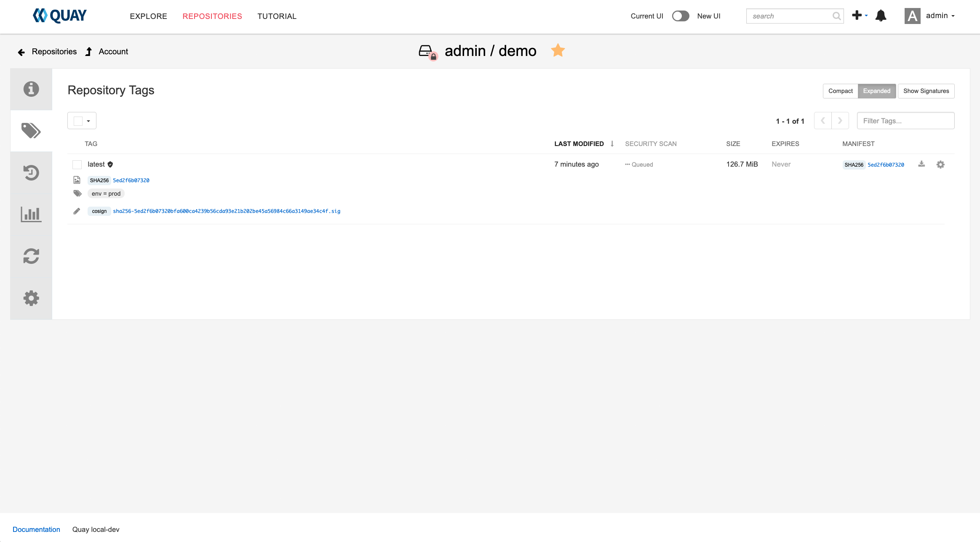Viewport: 980px width, 542px height.
Task: Open the Tutorial menu item
Action: (x=277, y=16)
